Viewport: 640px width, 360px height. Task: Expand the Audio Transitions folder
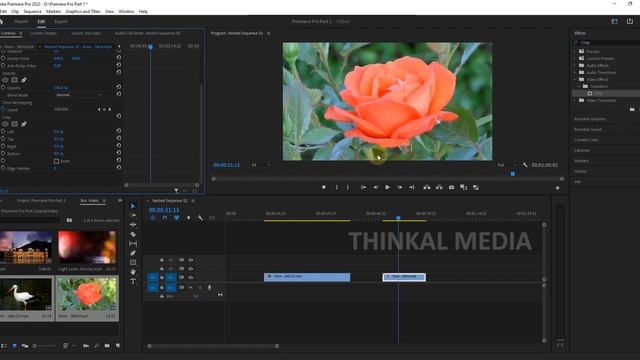575,72
